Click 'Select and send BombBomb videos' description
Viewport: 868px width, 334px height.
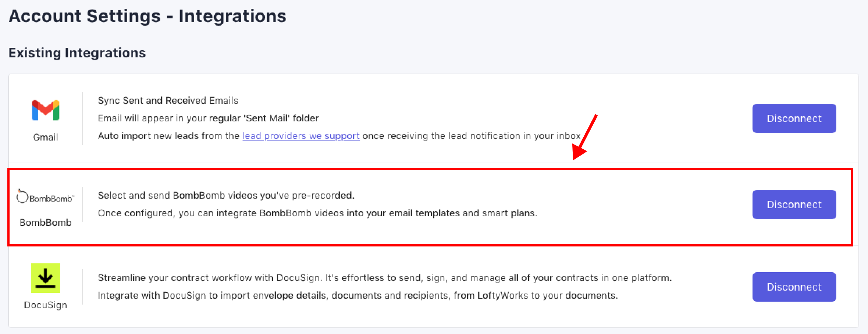pos(226,195)
